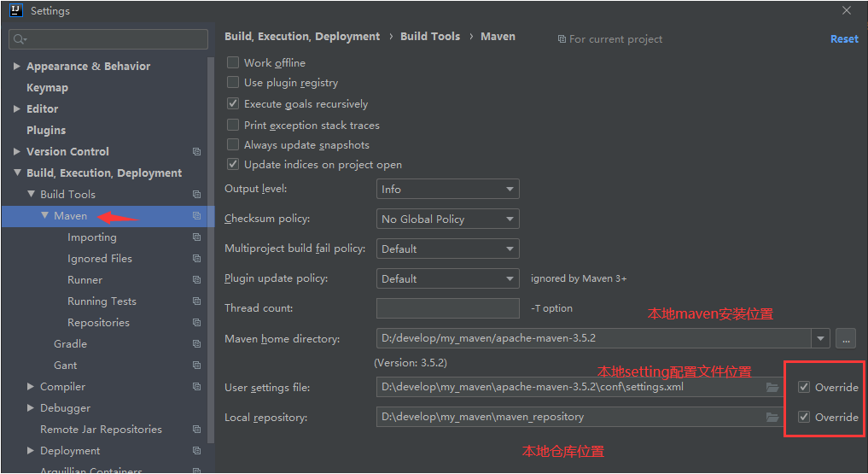
Task: Enable Print exception stack traces
Action: click(233, 125)
